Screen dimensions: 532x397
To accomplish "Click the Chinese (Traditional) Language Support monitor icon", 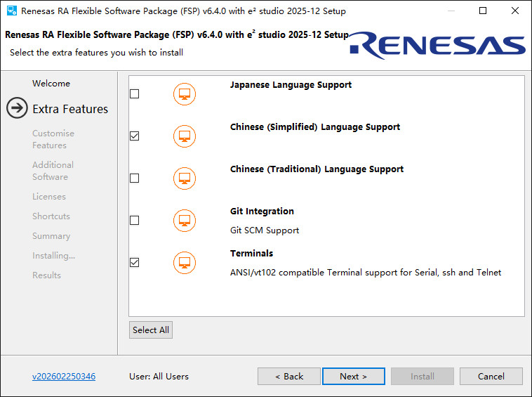I will [185, 178].
